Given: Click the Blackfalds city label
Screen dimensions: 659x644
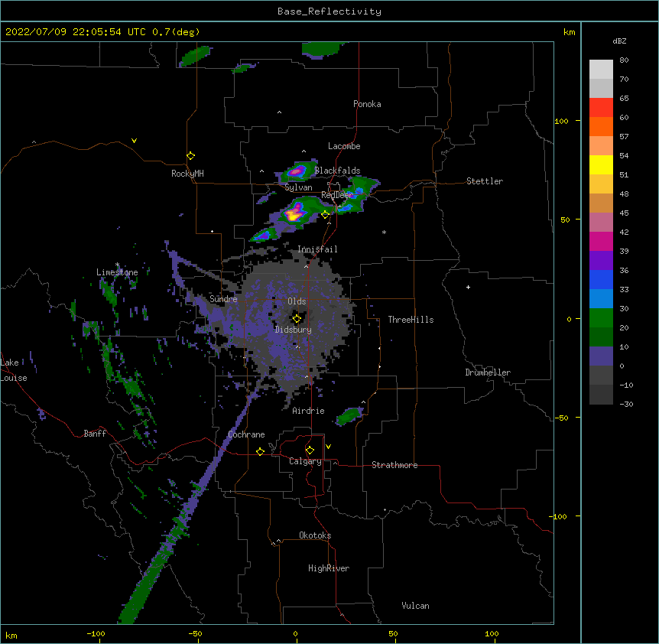Looking at the screenshot, I should [x=337, y=171].
